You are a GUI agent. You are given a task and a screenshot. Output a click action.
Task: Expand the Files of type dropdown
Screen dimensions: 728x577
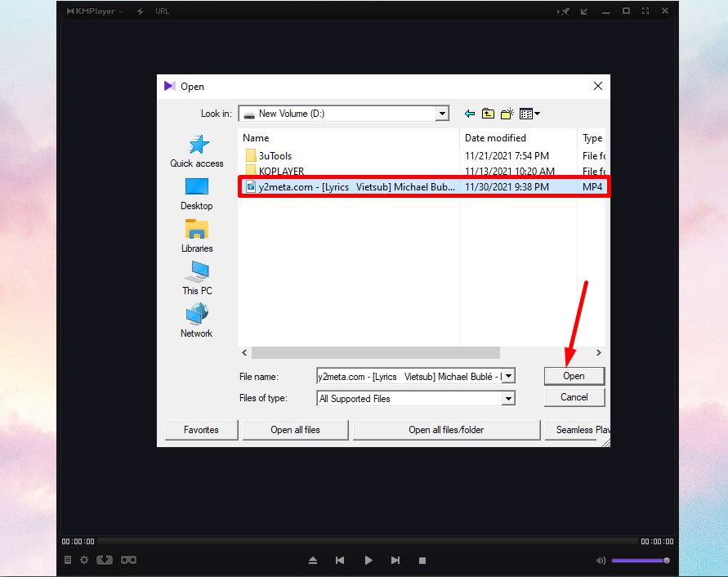tap(509, 398)
